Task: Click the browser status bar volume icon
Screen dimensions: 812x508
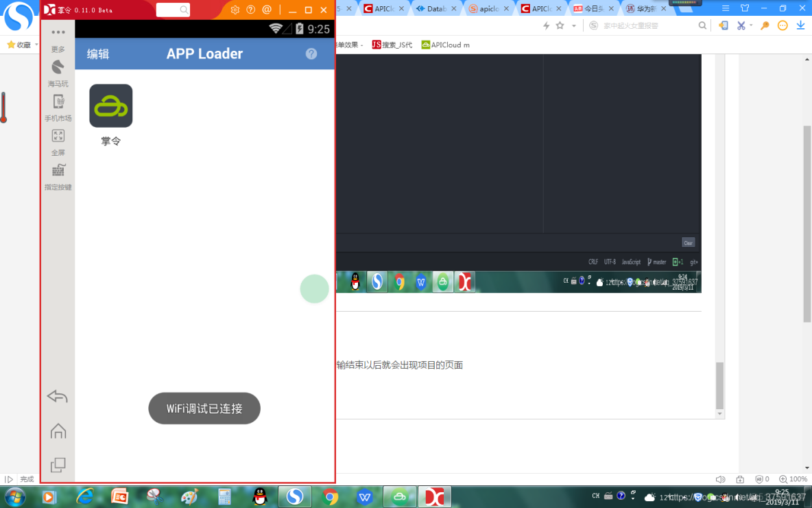Action: point(720,479)
